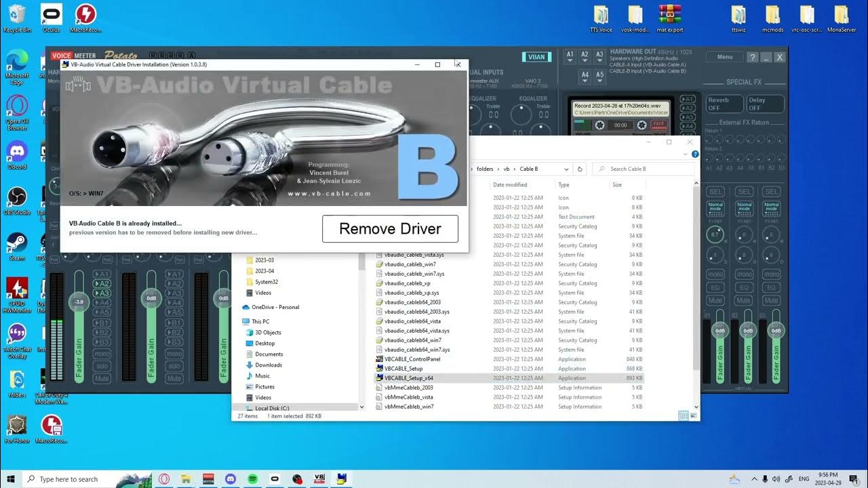Viewport: 868px width, 488px height.
Task: Open the Windows Start menu
Action: pyautogui.click(x=11, y=479)
